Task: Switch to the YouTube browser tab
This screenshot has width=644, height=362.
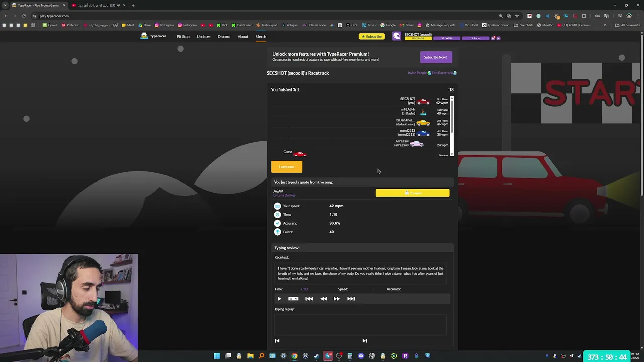Action: coord(100,5)
